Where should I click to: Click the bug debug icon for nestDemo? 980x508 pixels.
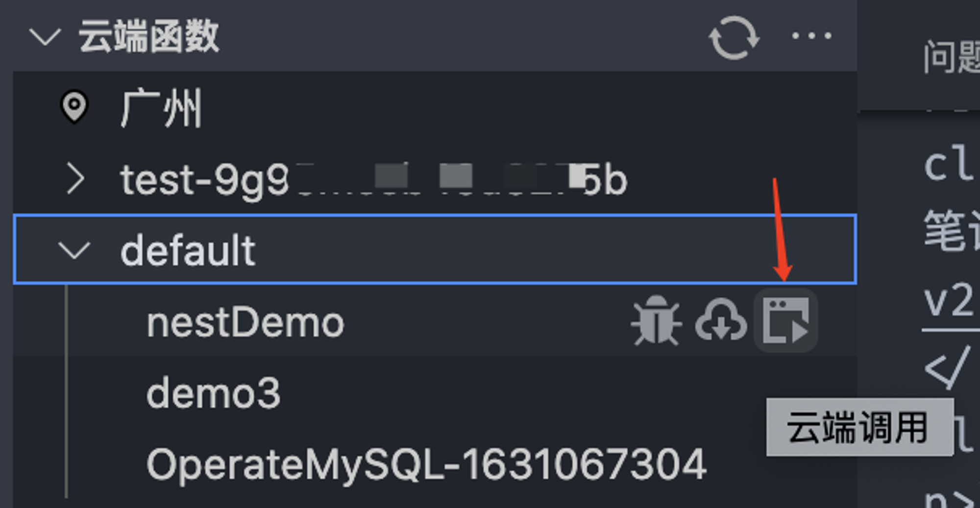click(656, 321)
